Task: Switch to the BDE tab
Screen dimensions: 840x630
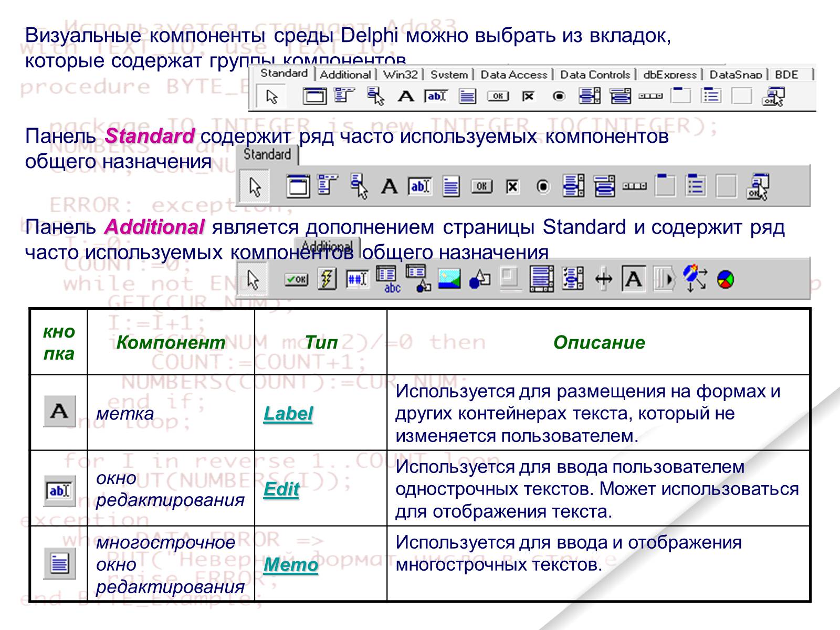Action: tap(786, 75)
